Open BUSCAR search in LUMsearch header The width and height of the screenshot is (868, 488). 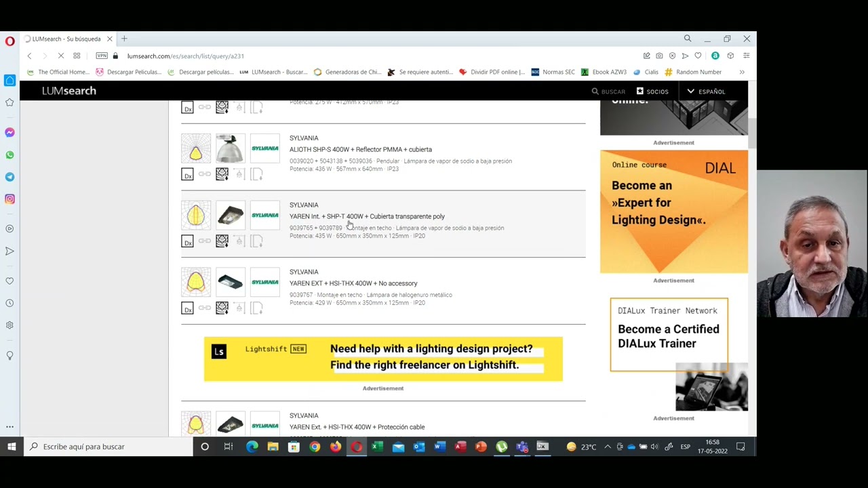(x=608, y=91)
